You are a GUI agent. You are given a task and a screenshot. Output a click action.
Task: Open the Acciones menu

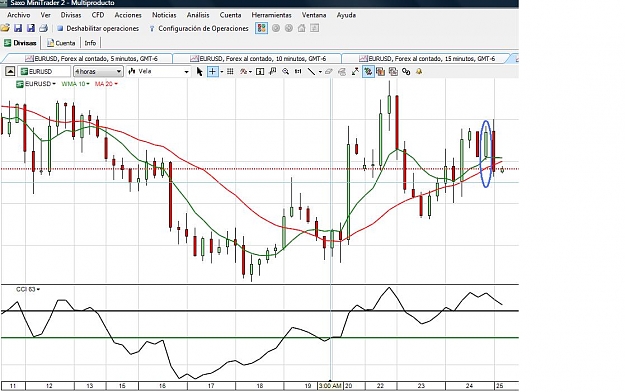(x=128, y=15)
